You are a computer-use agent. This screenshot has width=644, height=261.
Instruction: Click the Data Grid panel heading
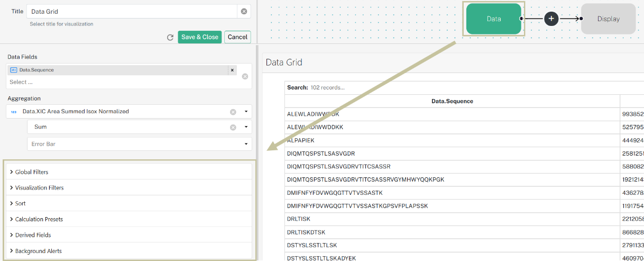[x=284, y=62]
